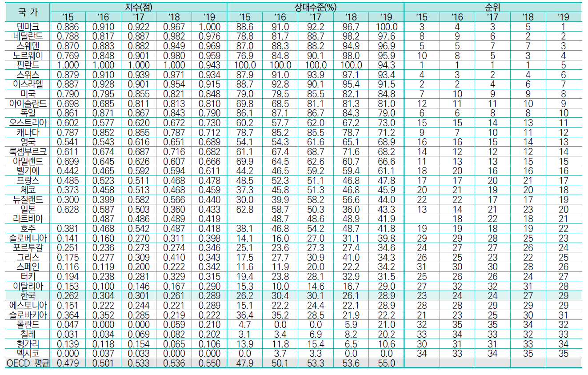Click 헝가리's '18 index value 0.065
Screen dimensions: 588x375
[174, 343]
